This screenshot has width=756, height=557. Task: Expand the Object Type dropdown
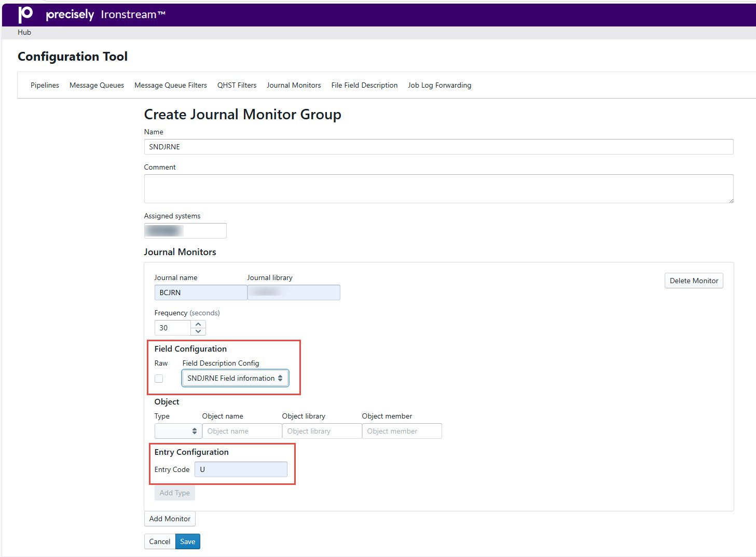tap(178, 431)
